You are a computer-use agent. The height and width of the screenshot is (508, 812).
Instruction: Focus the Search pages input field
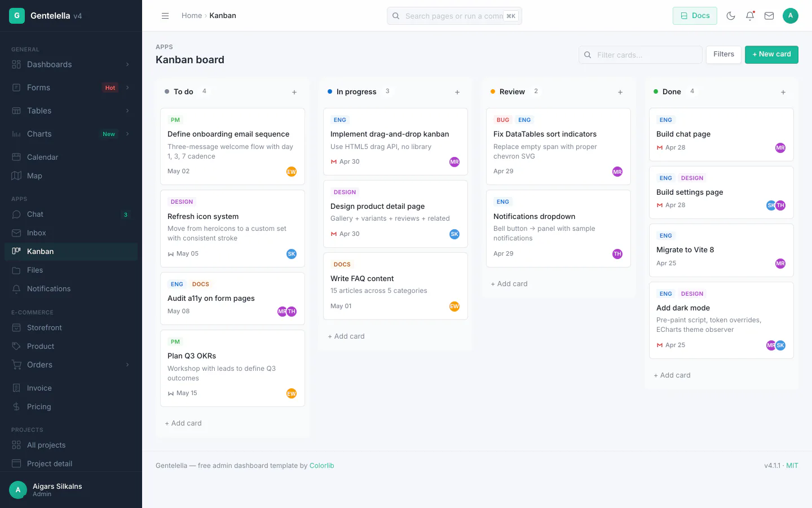(454, 16)
